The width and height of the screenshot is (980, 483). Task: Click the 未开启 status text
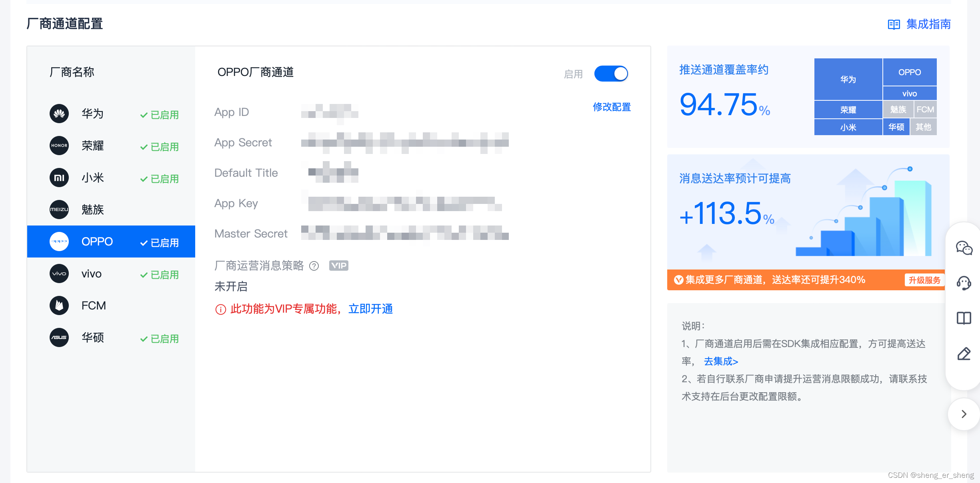[x=231, y=286]
